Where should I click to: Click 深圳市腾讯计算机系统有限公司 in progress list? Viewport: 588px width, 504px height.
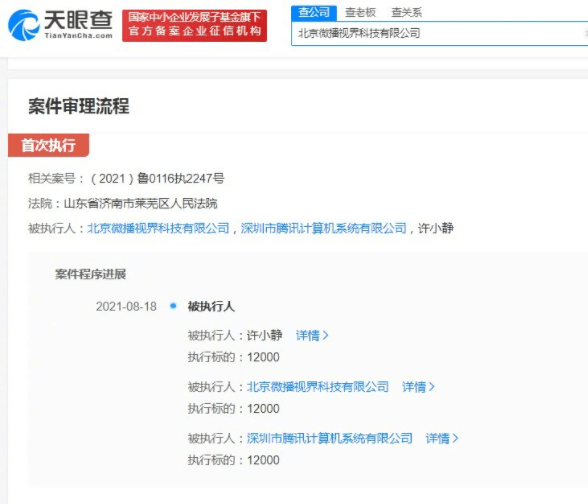pos(330,438)
